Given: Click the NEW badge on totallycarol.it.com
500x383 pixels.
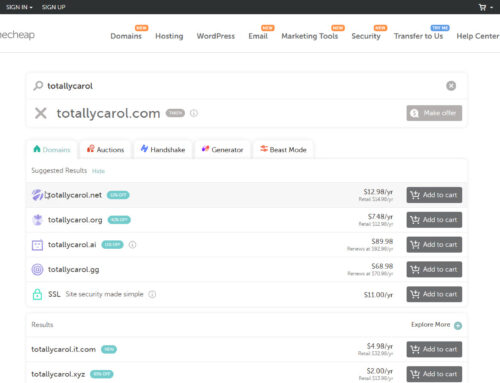Looking at the screenshot, I should click(x=109, y=349).
